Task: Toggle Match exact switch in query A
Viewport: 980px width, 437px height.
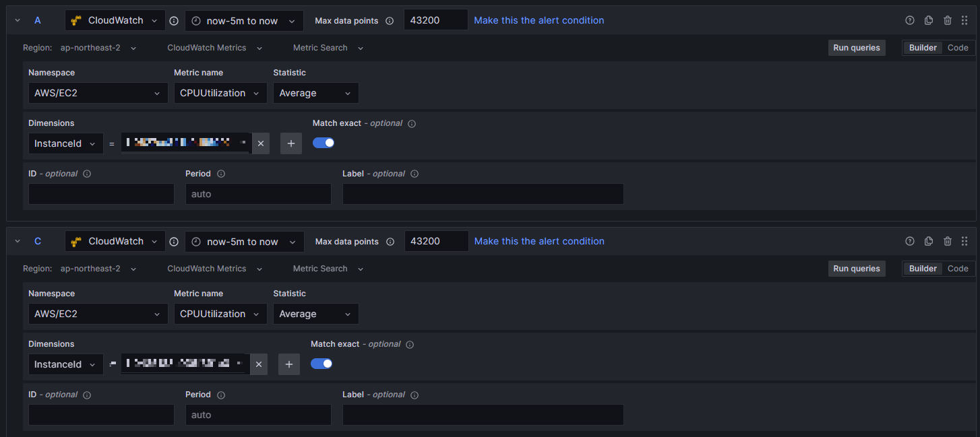Action: (x=324, y=143)
